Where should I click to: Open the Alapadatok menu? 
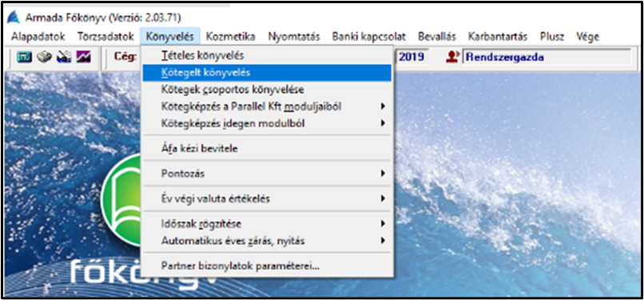(38, 37)
